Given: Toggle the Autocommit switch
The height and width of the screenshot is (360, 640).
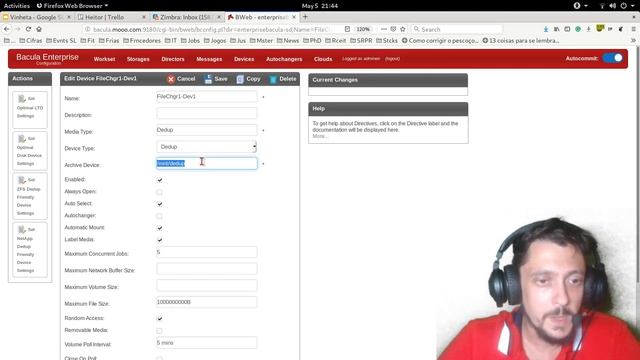Looking at the screenshot, I should click(613, 58).
